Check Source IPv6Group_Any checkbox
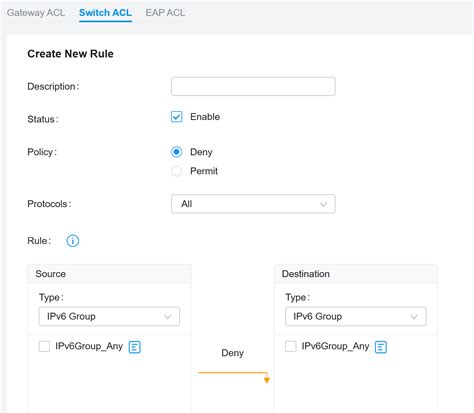This screenshot has height=413, width=474. click(x=44, y=346)
